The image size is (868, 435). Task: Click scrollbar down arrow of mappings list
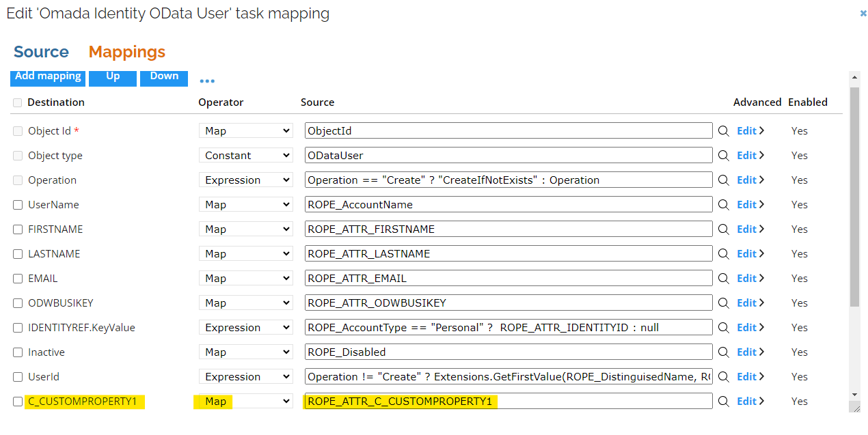coord(854,395)
